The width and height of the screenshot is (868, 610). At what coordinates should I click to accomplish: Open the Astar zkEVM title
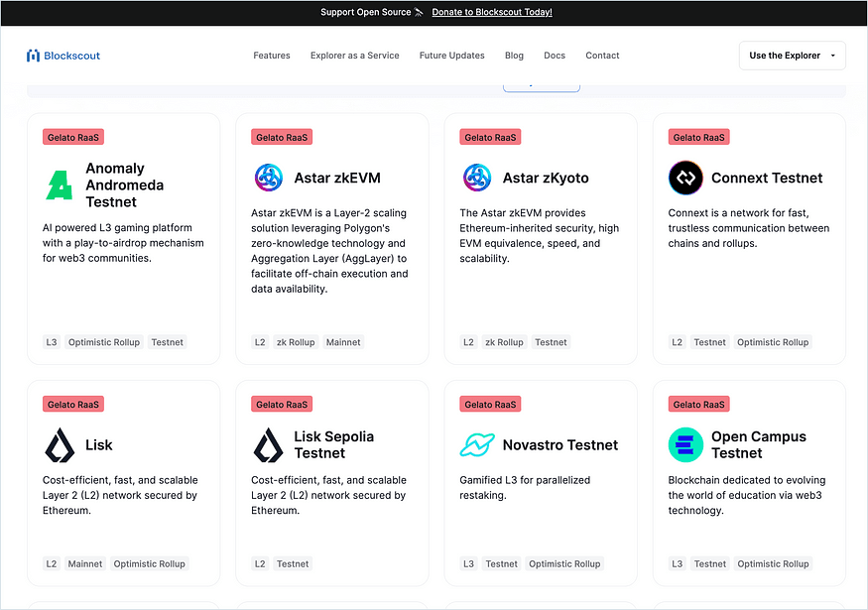(337, 178)
